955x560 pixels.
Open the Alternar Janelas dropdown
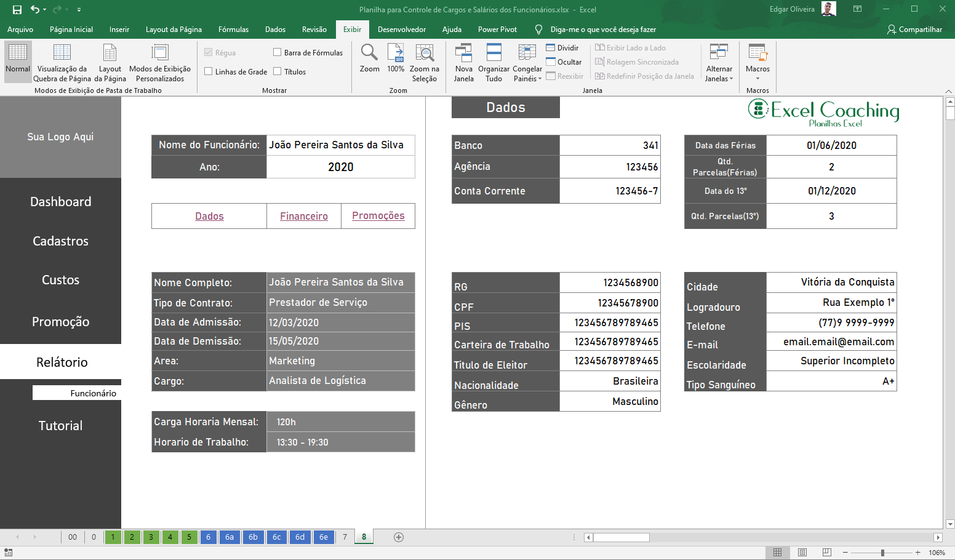[x=719, y=62]
